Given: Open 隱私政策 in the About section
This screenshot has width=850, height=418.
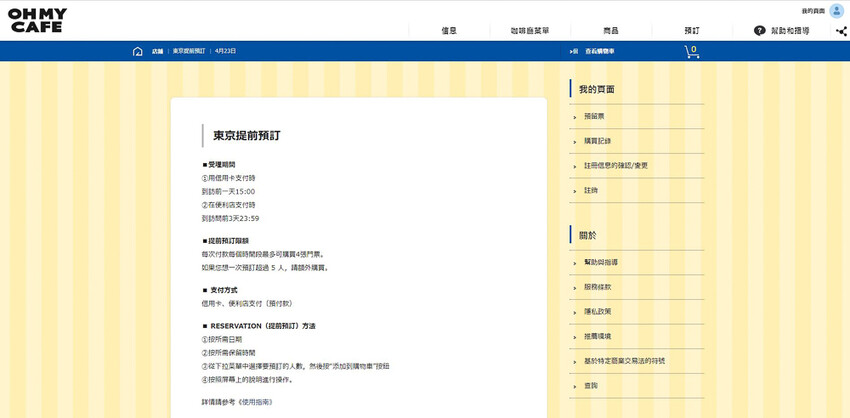Looking at the screenshot, I should [597, 311].
